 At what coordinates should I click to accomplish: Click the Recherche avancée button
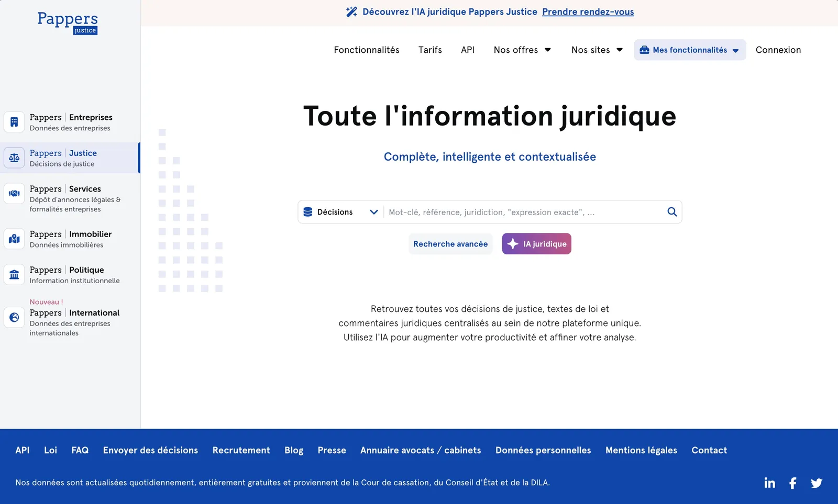(x=450, y=244)
